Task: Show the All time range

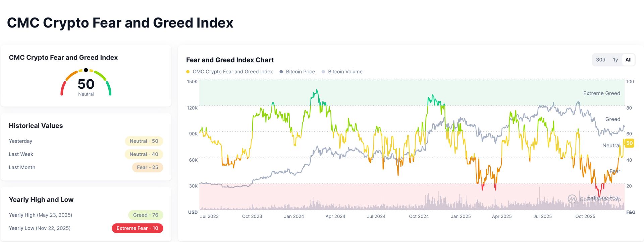Action: 628,60
